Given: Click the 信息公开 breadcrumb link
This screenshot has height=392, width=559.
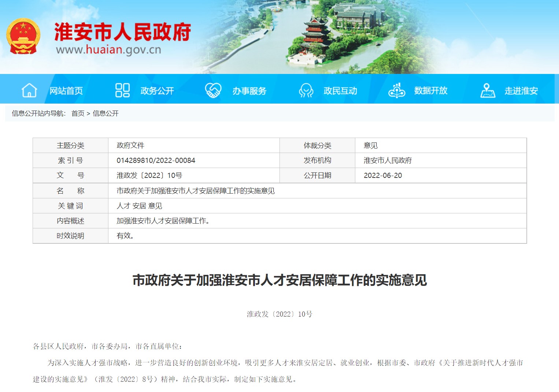Looking at the screenshot, I should 105,113.
